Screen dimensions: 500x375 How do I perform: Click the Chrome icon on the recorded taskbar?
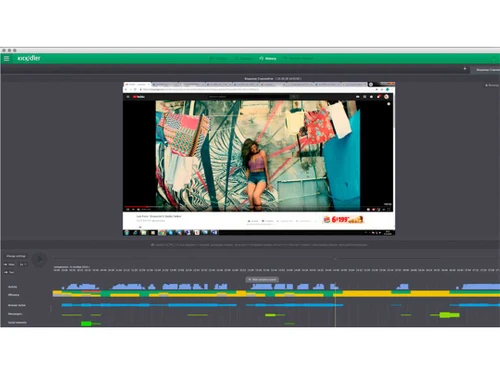(x=161, y=233)
